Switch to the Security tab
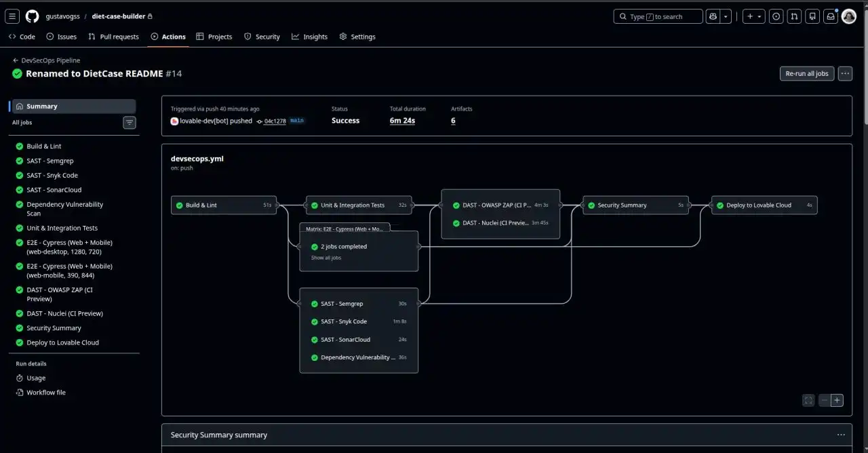The height and width of the screenshot is (453, 868). 262,37
